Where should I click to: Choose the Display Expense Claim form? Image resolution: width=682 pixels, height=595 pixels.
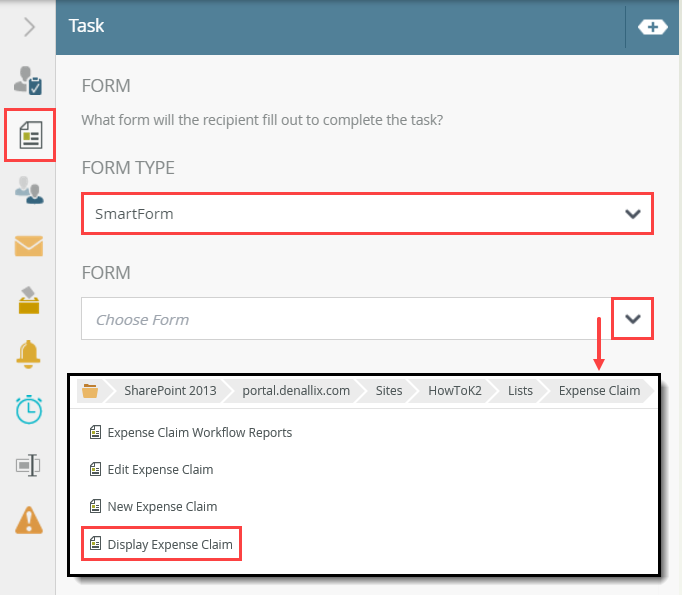coord(169,545)
